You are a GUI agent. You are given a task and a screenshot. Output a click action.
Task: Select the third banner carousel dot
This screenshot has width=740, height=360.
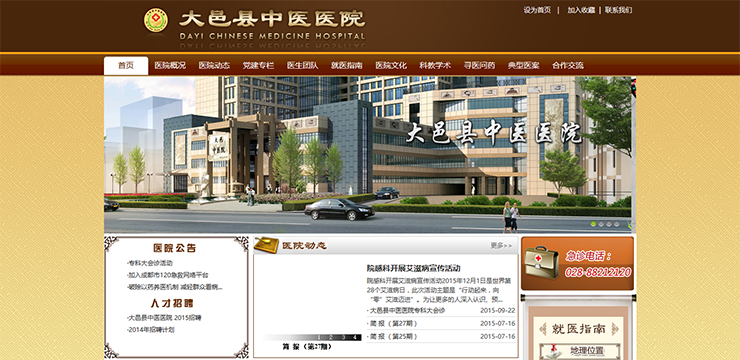(x=609, y=224)
